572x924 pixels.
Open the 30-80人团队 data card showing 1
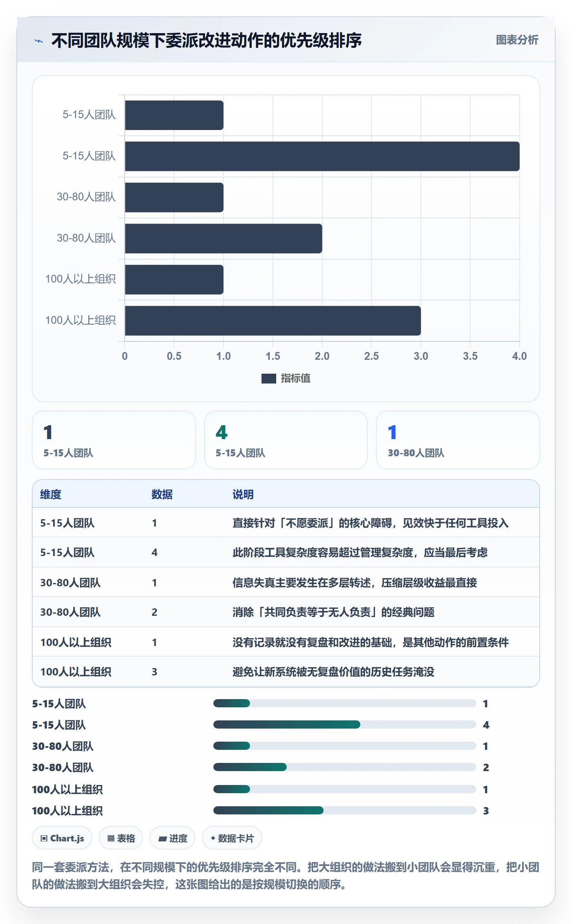point(458,440)
